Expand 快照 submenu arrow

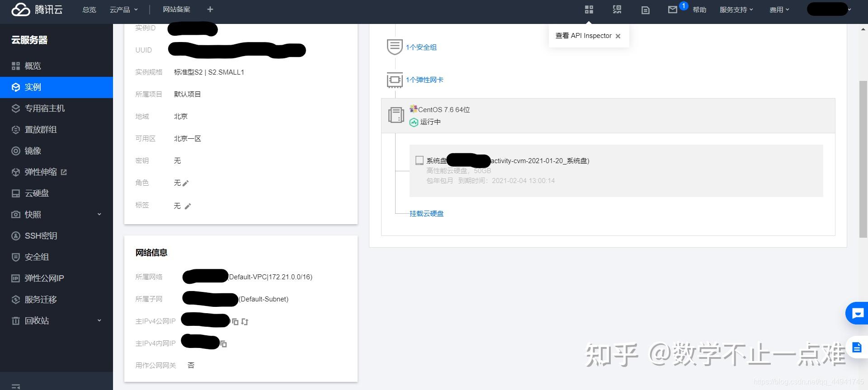pyautogui.click(x=99, y=214)
